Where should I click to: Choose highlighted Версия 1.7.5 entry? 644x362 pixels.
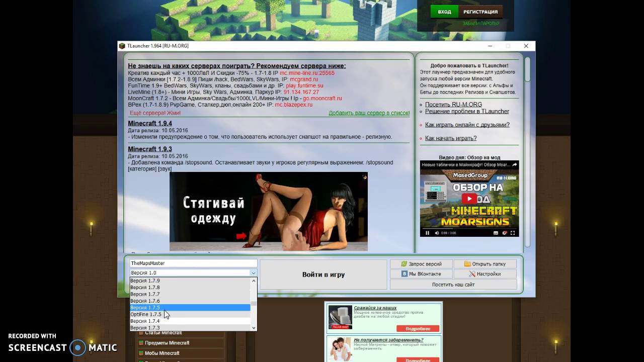click(x=190, y=308)
